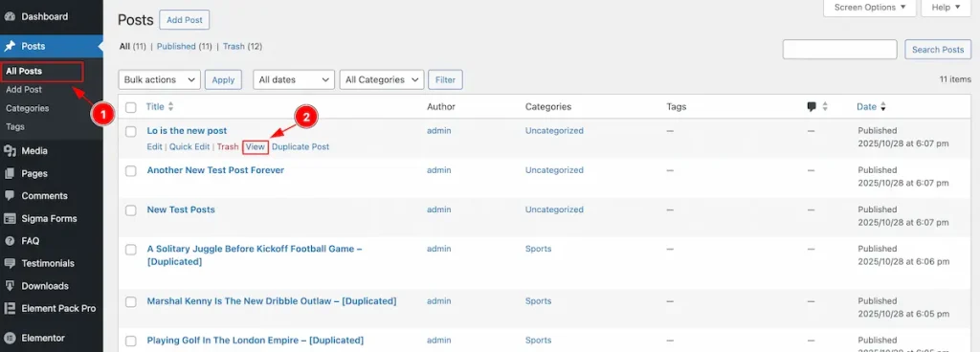Image resolution: width=980 pixels, height=352 pixels.
Task: Check the 'Lo is the new post' checkbox
Action: pos(130,131)
